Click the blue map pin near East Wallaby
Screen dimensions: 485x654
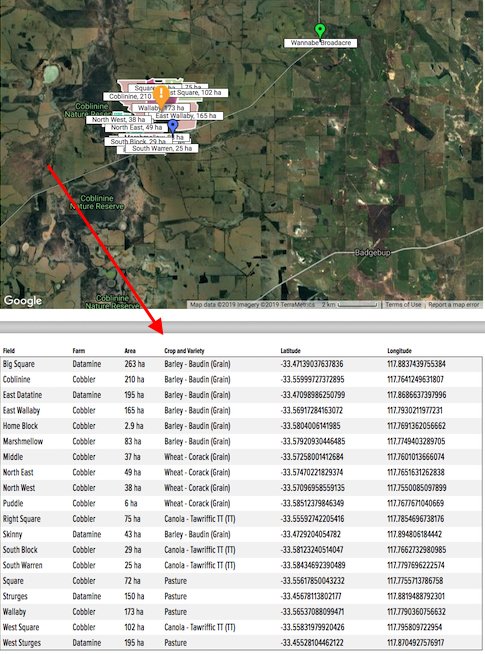click(173, 127)
